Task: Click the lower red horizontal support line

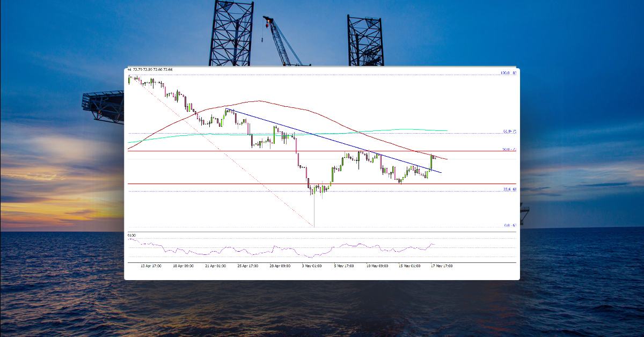Action: pos(215,182)
